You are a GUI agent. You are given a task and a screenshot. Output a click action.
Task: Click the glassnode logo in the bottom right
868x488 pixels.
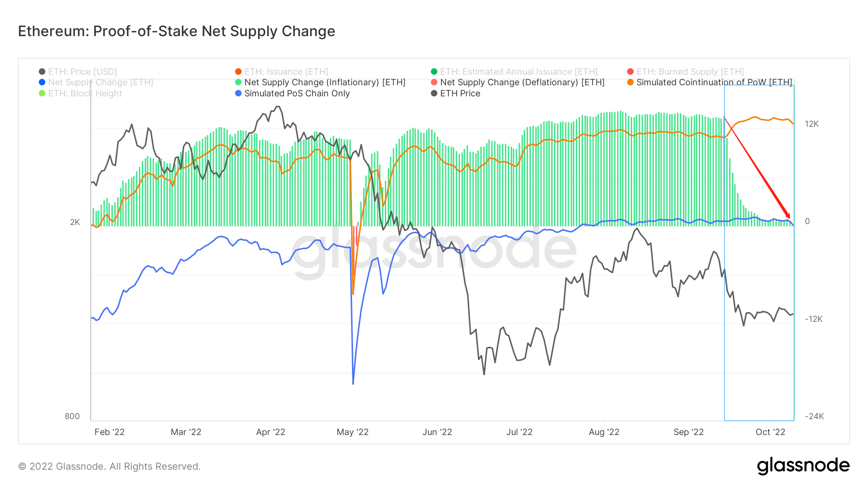pos(803,466)
